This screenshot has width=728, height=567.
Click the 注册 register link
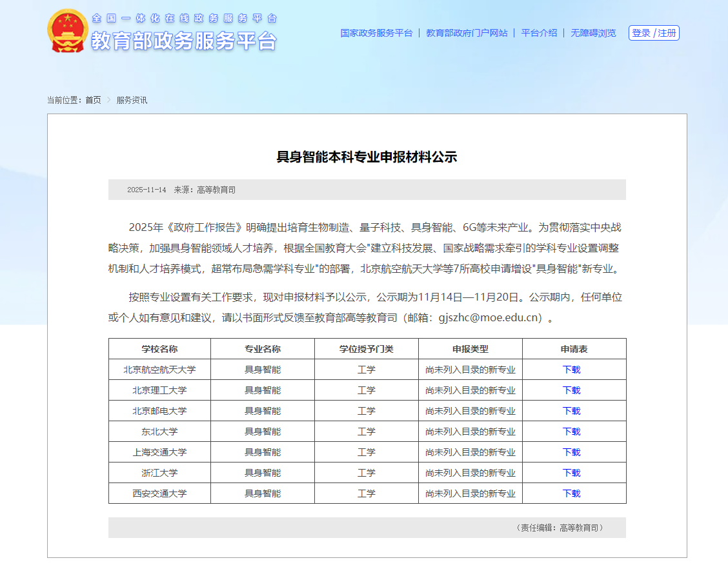(667, 33)
